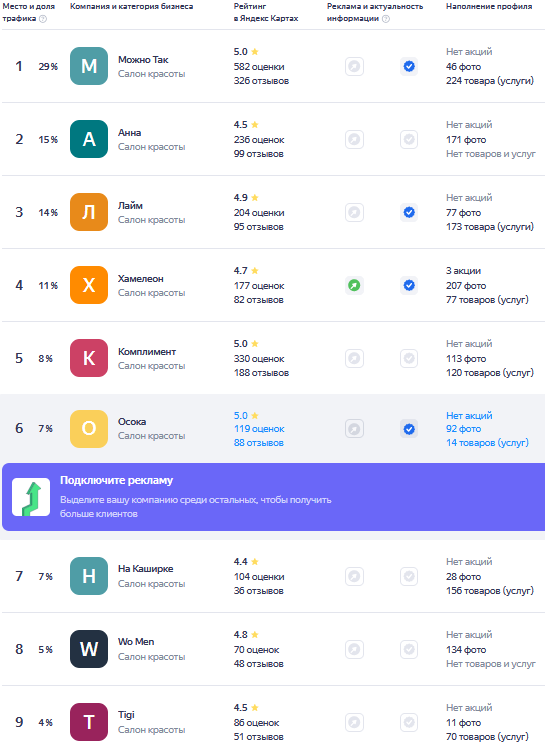Viewport: 545px width, 753px height.
Task: Open the '119 оценок' link for Осока
Action: point(259,429)
